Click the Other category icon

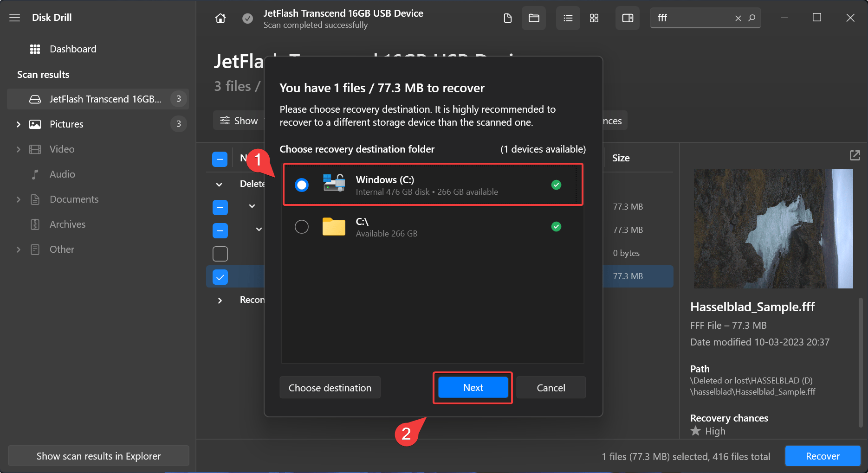click(35, 249)
